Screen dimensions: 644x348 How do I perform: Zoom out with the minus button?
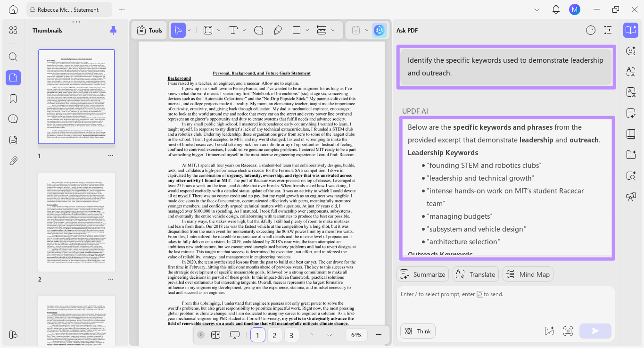pos(379,335)
